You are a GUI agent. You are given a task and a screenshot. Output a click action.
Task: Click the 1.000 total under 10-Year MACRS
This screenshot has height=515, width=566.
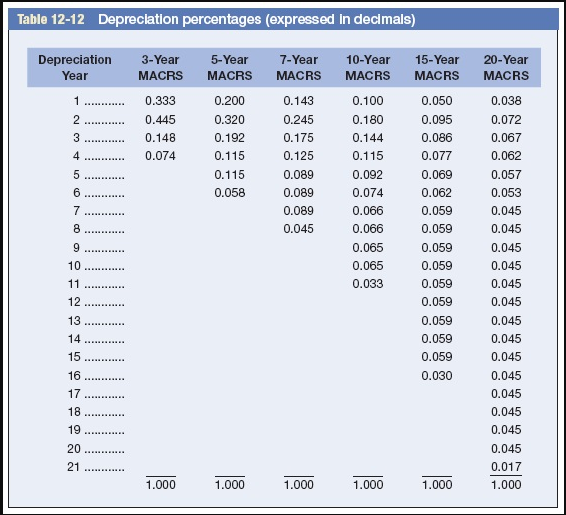tap(368, 484)
